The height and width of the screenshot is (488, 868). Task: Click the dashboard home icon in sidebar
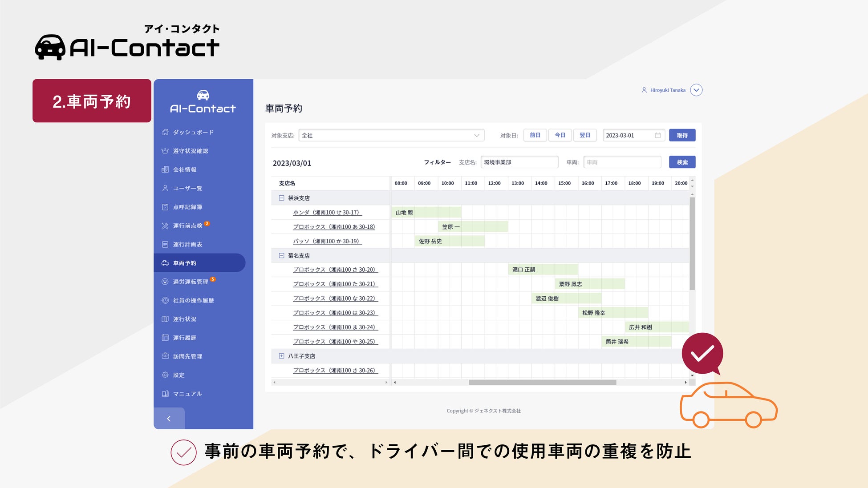[x=165, y=132]
